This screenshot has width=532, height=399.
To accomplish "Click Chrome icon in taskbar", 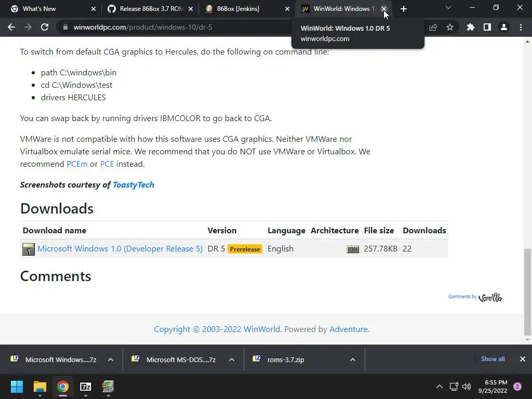I will (x=63, y=387).
